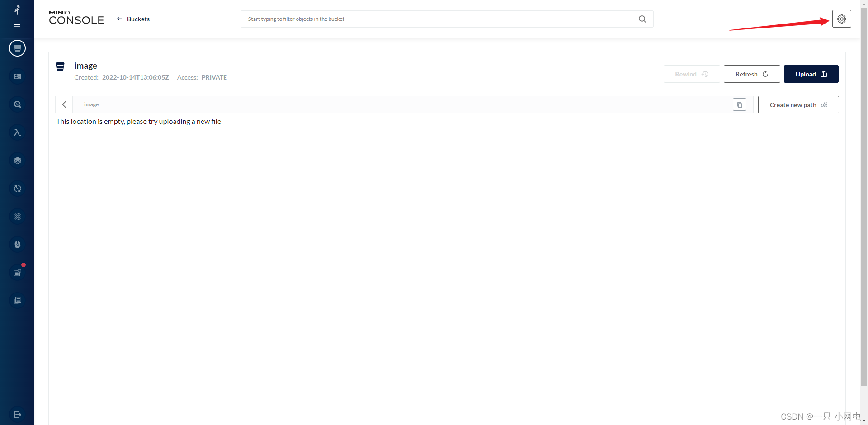
Task: Go back with the path chevron arrow
Action: tap(64, 104)
